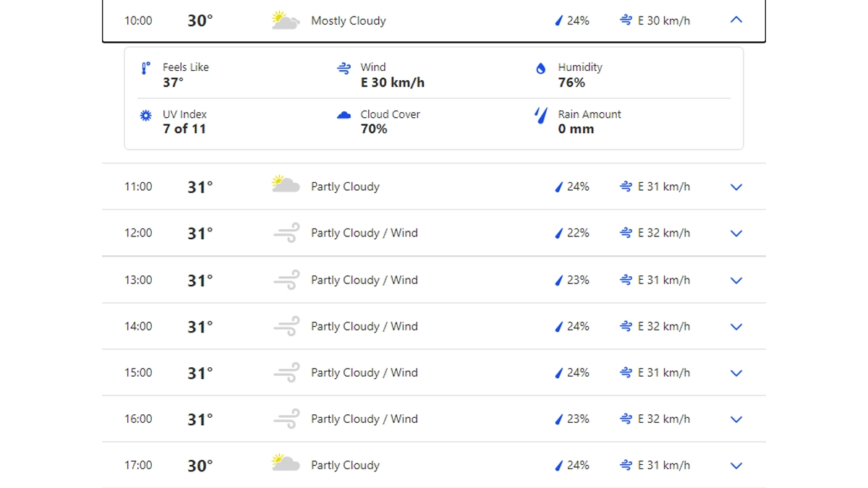Open the 17:00 forecast chevron
Viewport: 868px width, 488px height.
(736, 466)
